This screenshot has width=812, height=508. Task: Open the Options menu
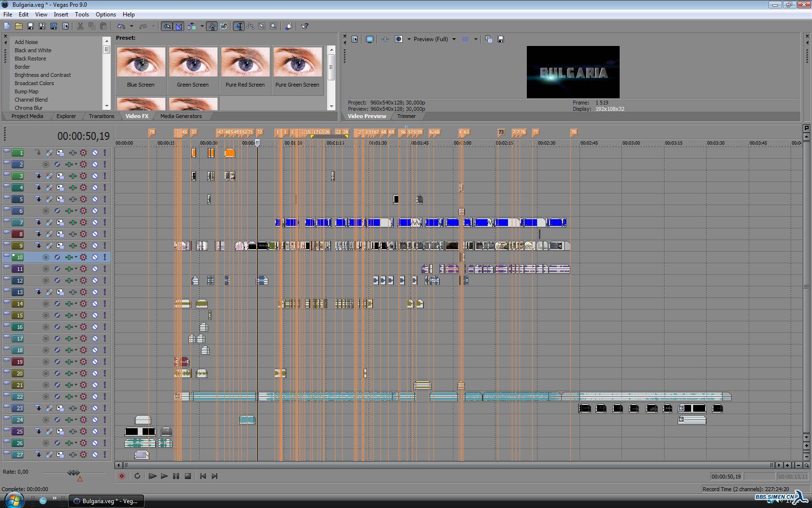(x=106, y=15)
